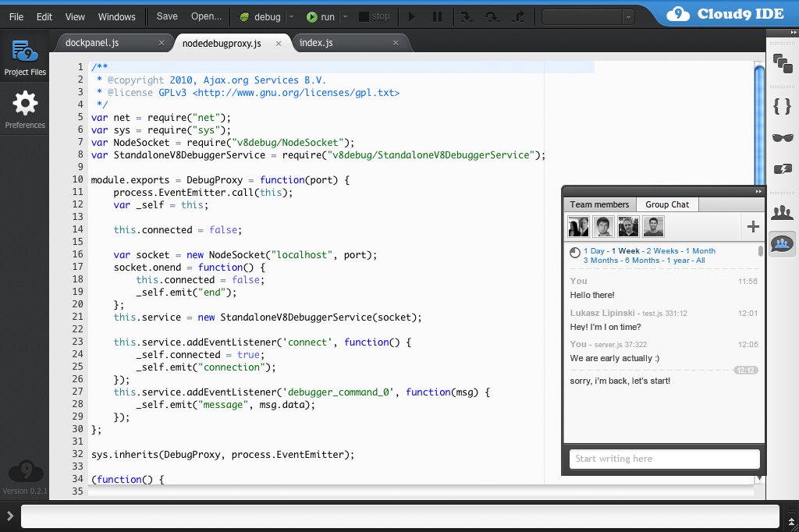Click the Save button
Screen dimensions: 799x532
[167, 16]
